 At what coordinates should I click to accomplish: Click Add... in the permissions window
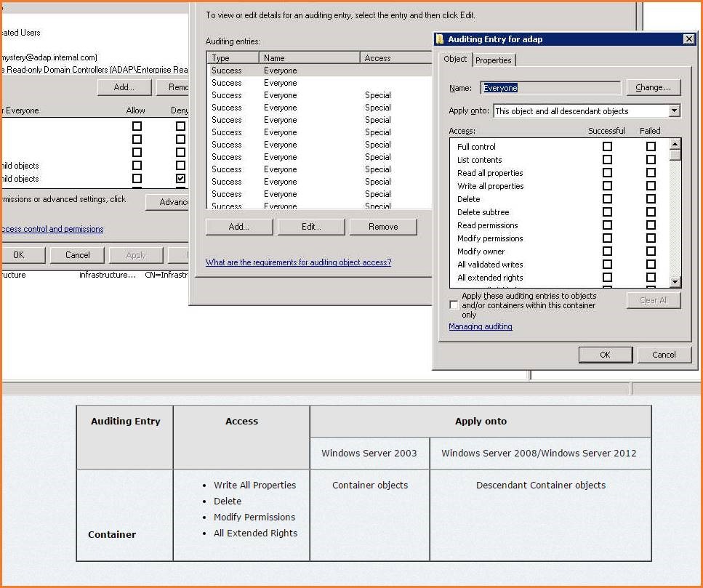point(124,87)
